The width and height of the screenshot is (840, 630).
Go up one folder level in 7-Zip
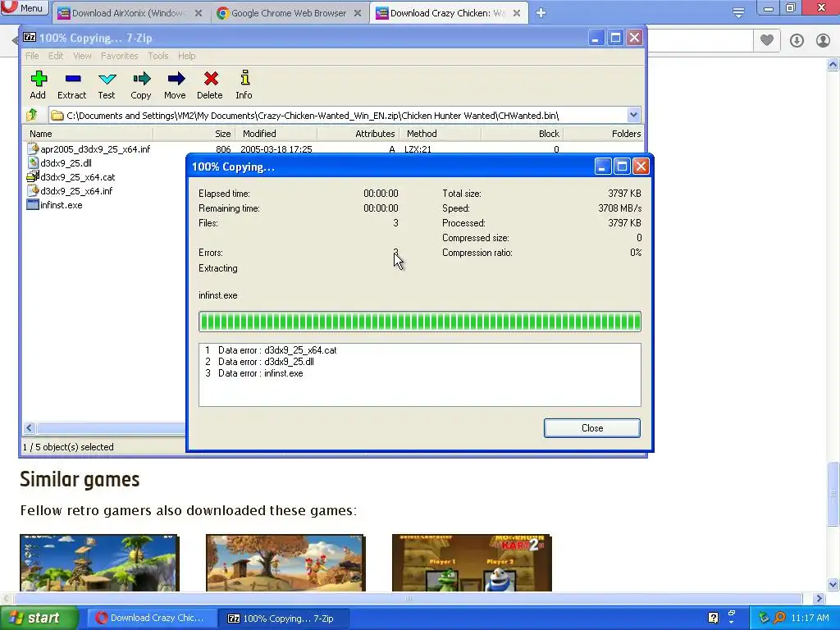(x=32, y=115)
